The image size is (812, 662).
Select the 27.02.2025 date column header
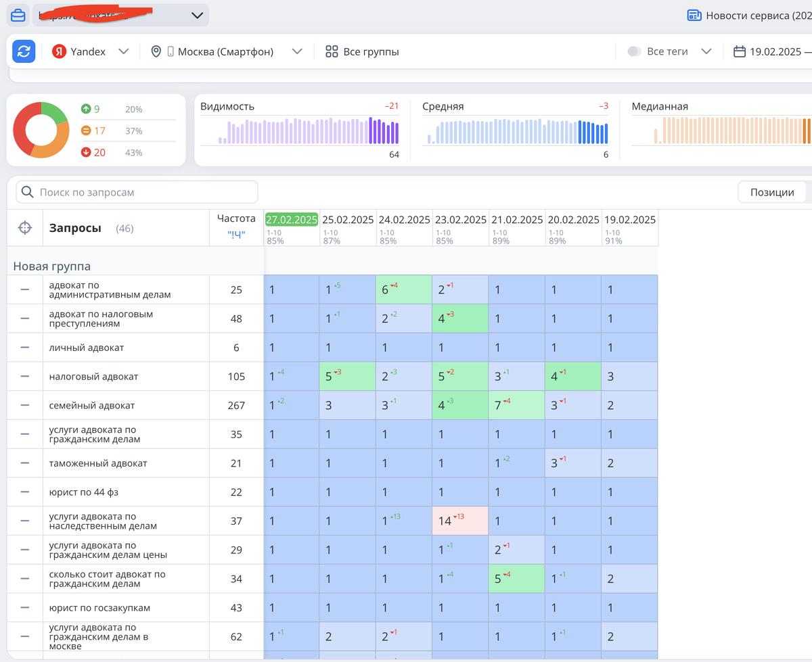pyautogui.click(x=292, y=220)
